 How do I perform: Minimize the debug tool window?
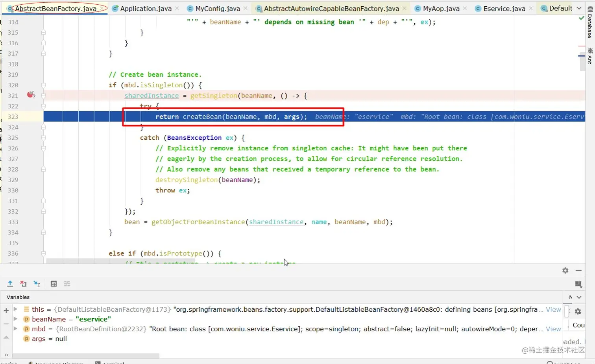[578, 270]
